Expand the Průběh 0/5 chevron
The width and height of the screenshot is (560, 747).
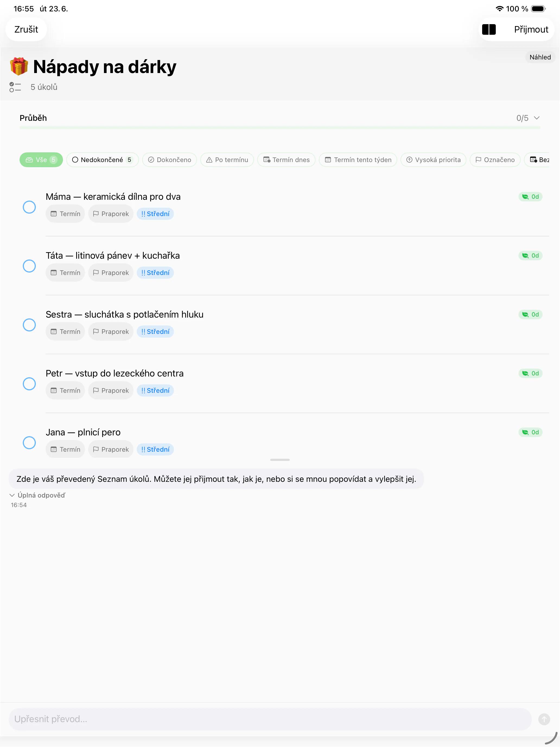tap(537, 118)
